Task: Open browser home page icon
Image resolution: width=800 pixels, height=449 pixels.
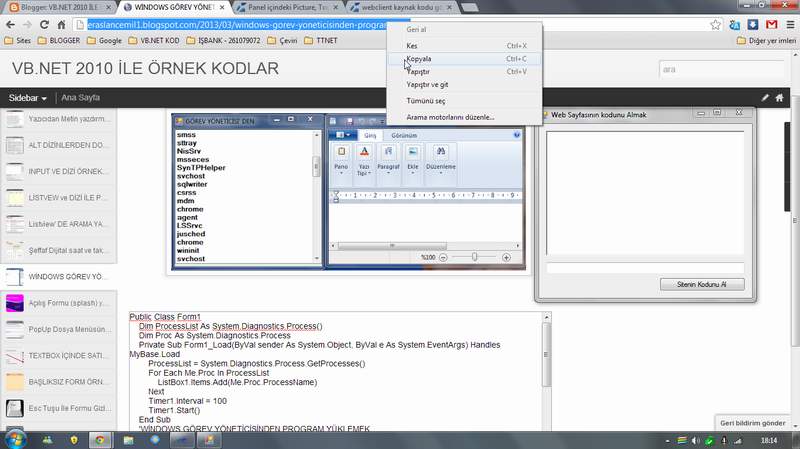Action: pyautogui.click(x=61, y=24)
